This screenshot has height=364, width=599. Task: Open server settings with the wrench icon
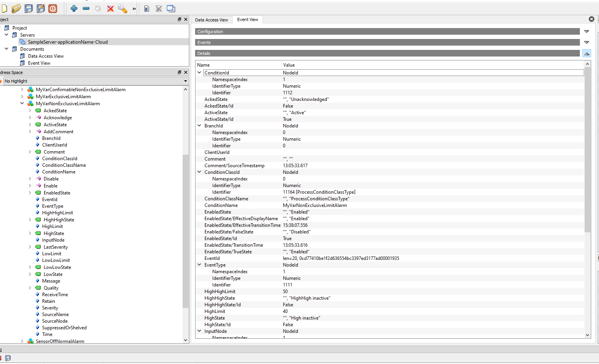pyautogui.click(x=123, y=9)
